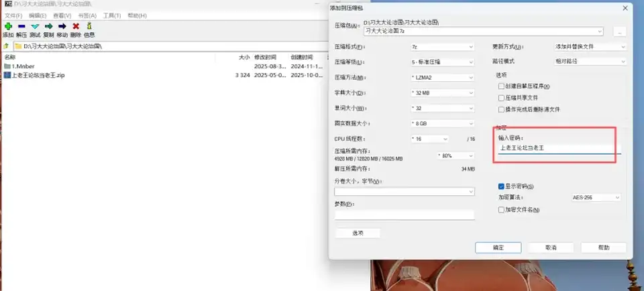
Task: Select the 1.Mnber folder row
Action: 164,66
